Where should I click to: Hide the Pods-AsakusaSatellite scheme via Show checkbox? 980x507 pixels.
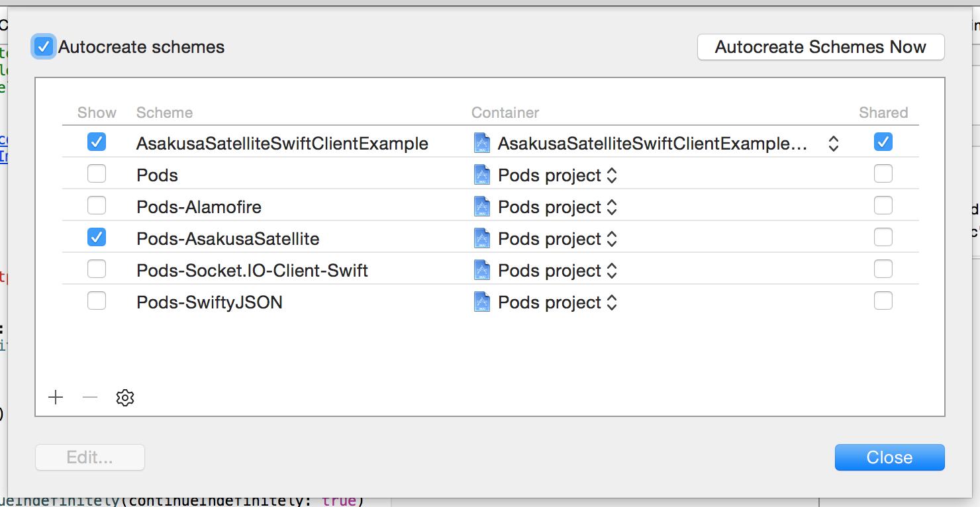97,237
